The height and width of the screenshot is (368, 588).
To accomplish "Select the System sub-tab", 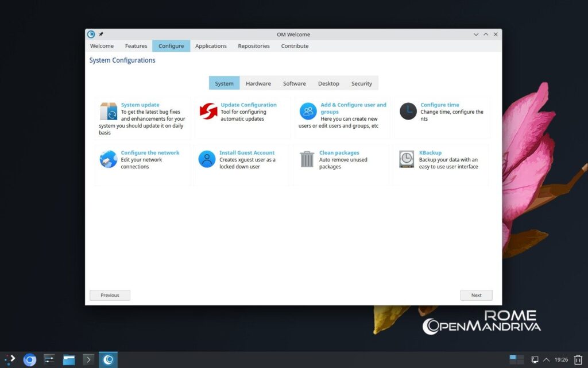I will coord(225,83).
